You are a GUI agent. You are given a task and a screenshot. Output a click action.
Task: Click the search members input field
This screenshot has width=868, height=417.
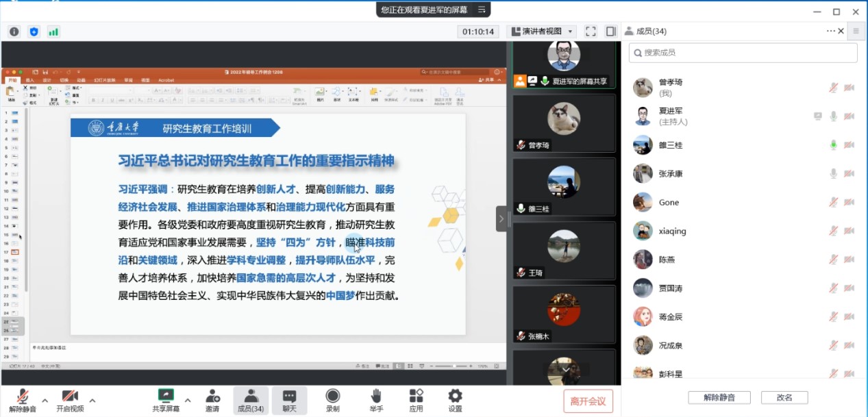[x=743, y=53]
